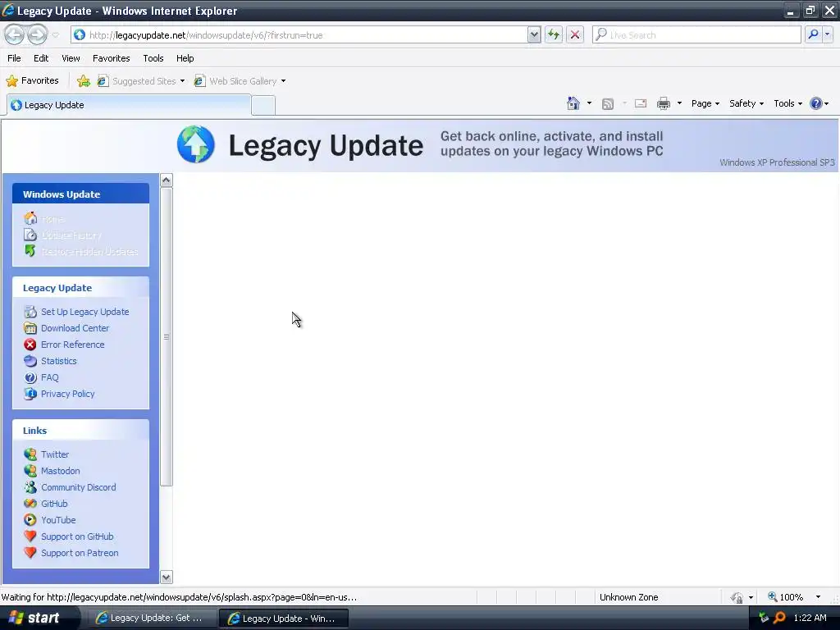The width and height of the screenshot is (840, 630).
Task: Click the YouTube play icon
Action: pyautogui.click(x=30, y=520)
